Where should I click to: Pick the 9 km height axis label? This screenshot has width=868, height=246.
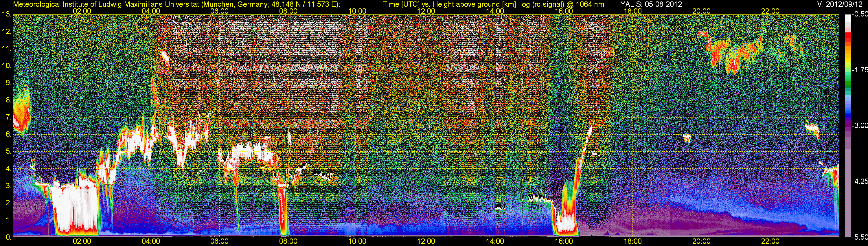(8, 83)
